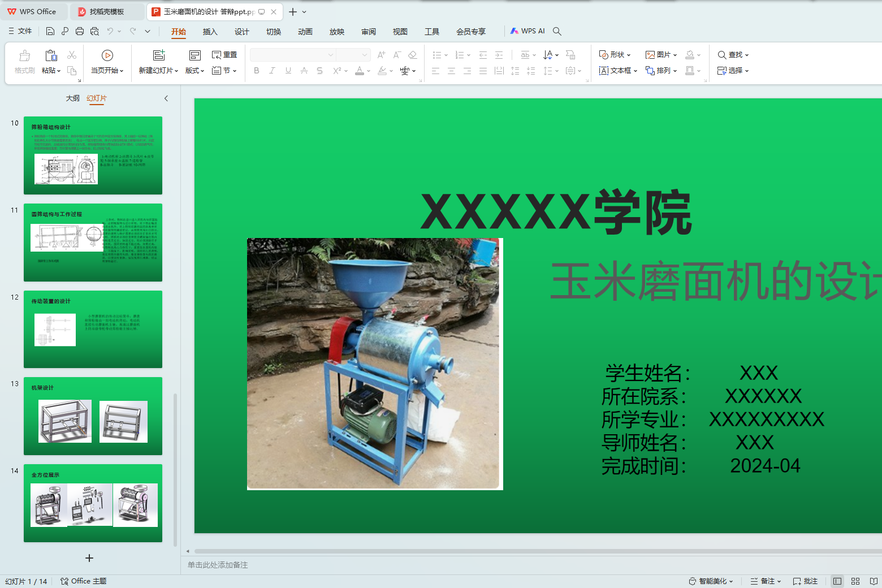The image size is (882, 588).
Task: Open the font size combo box
Action: 353,55
